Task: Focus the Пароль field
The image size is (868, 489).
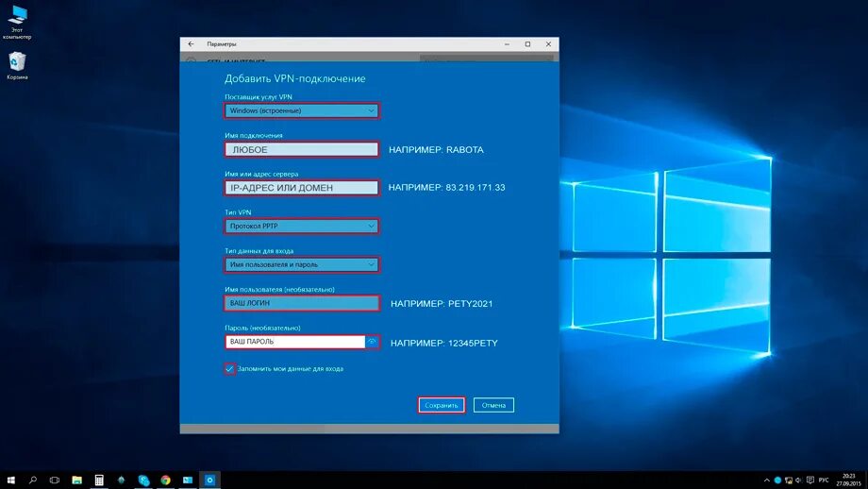Action: (295, 342)
